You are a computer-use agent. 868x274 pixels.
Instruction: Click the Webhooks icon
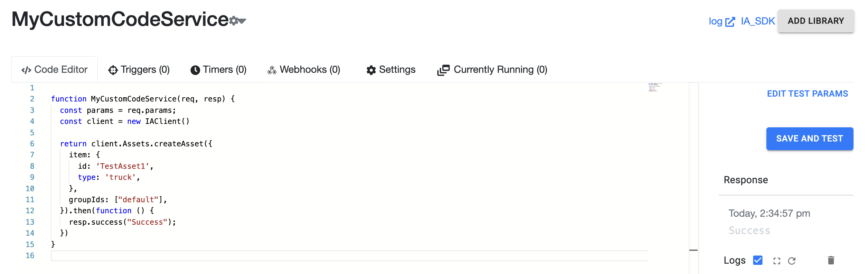coord(272,69)
